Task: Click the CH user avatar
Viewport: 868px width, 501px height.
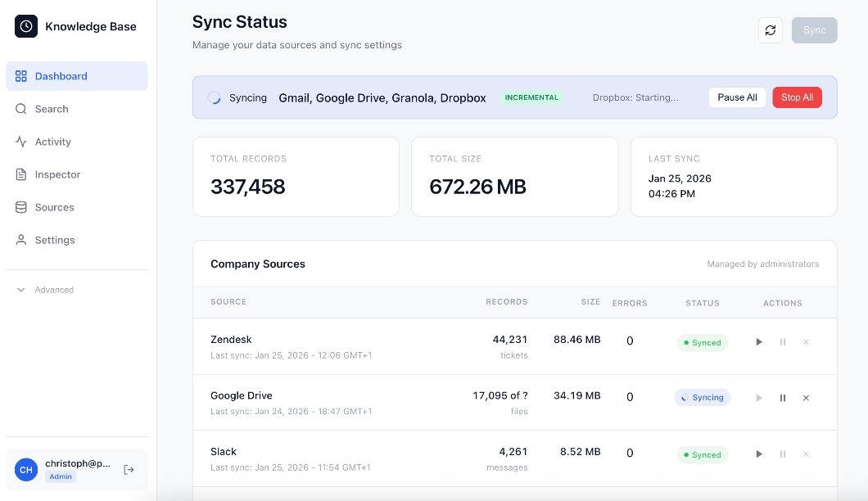Action: pos(26,469)
